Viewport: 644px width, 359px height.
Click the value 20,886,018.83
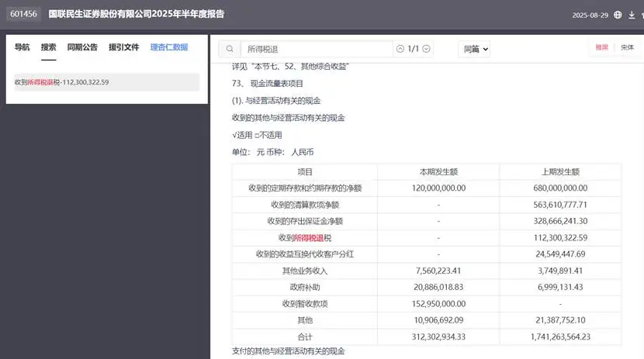coord(438,287)
